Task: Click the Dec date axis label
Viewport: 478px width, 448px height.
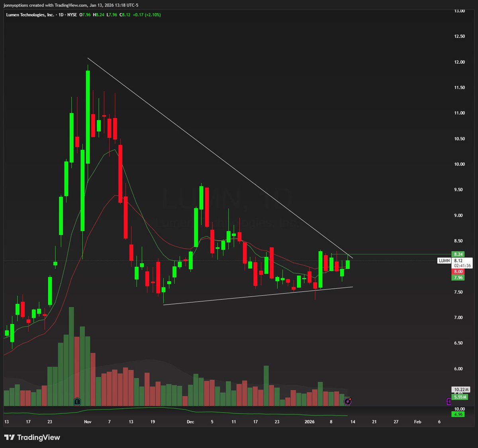Action: [190, 422]
